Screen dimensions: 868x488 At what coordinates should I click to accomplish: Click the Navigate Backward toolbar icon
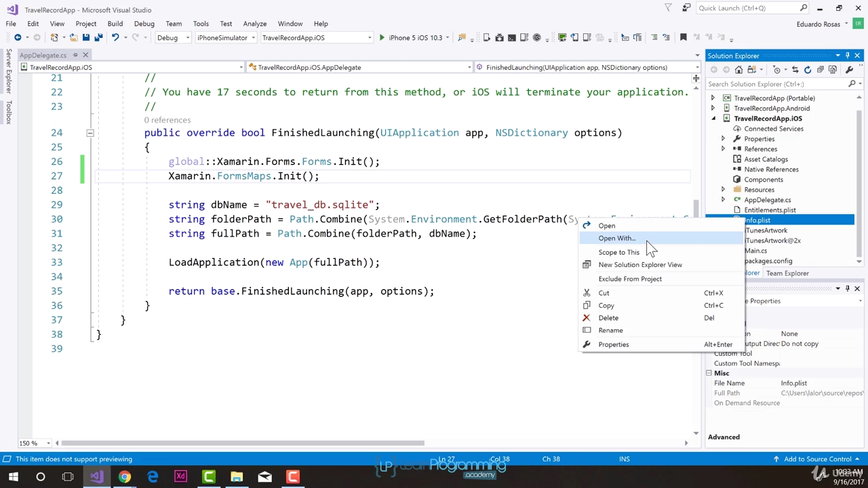tap(18, 37)
